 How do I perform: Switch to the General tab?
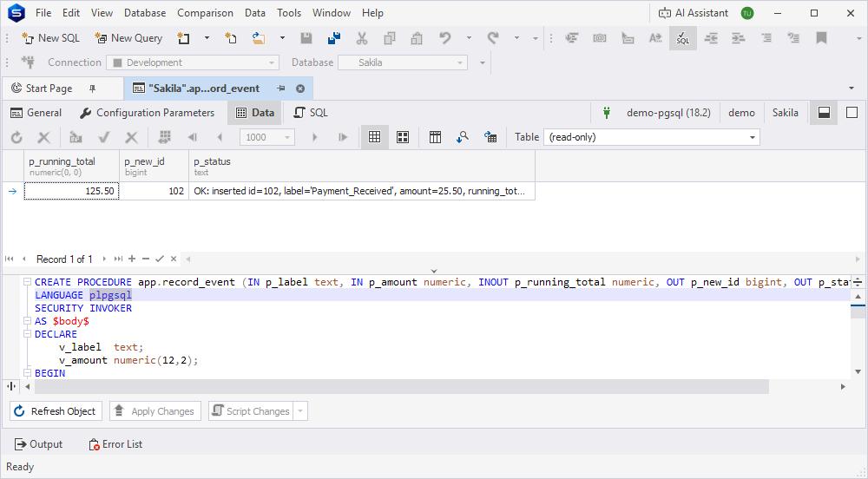tap(36, 113)
